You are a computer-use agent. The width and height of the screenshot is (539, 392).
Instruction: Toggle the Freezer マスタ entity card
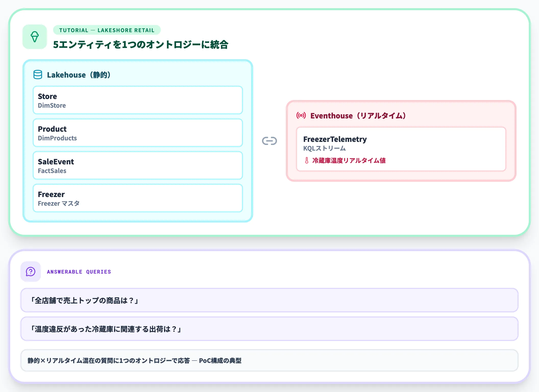[x=137, y=198]
